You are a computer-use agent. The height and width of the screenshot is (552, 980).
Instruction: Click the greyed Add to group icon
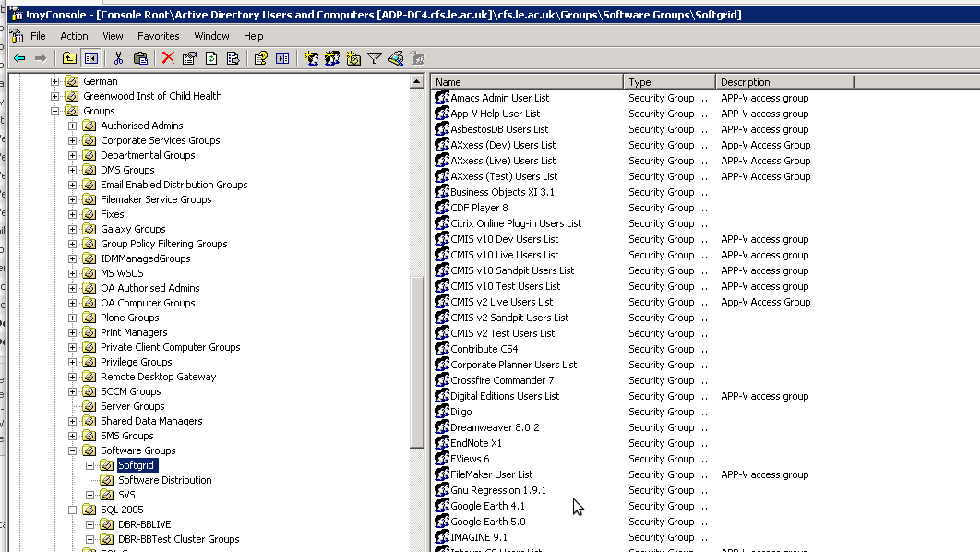click(x=417, y=58)
